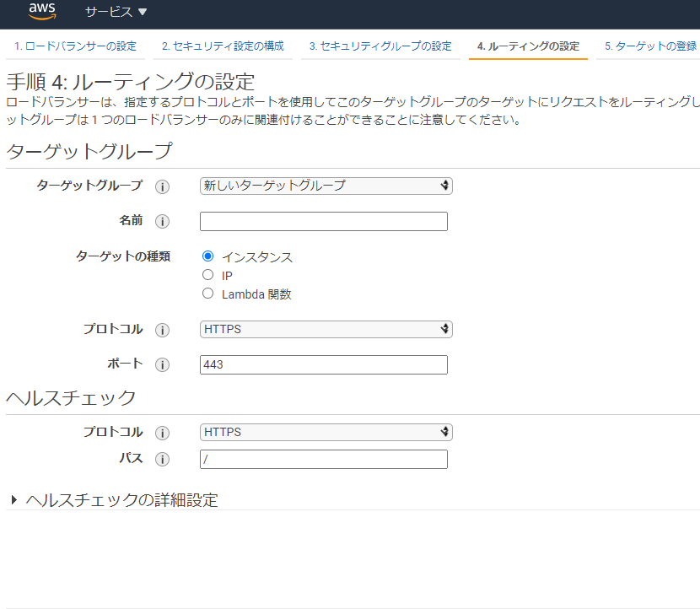
Task: Select the インスタンス target type radio button
Action: click(x=207, y=256)
